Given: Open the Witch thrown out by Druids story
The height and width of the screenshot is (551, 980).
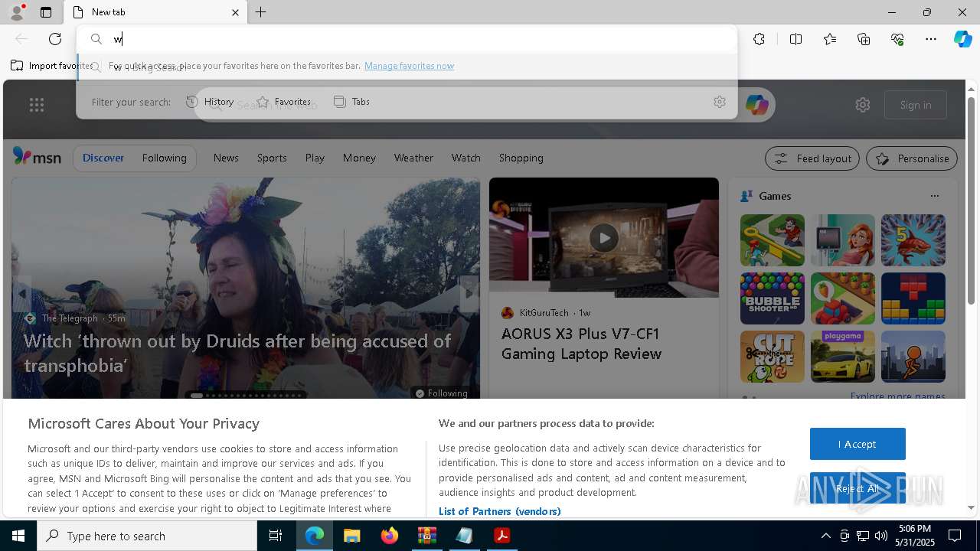Looking at the screenshot, I should click(x=237, y=353).
